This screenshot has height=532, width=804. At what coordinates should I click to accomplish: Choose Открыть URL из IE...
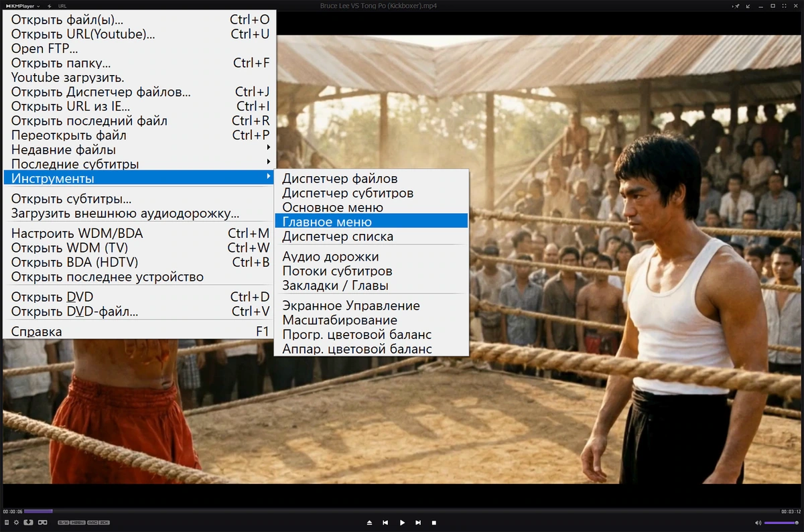pos(139,107)
